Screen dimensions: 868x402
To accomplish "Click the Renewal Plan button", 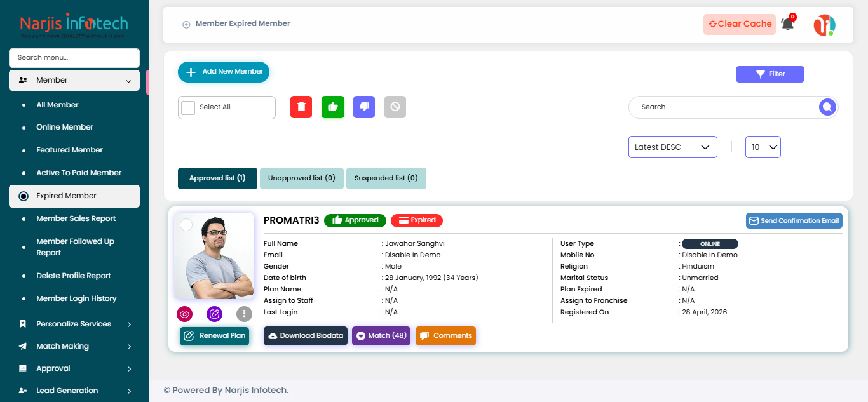I will coord(214,336).
